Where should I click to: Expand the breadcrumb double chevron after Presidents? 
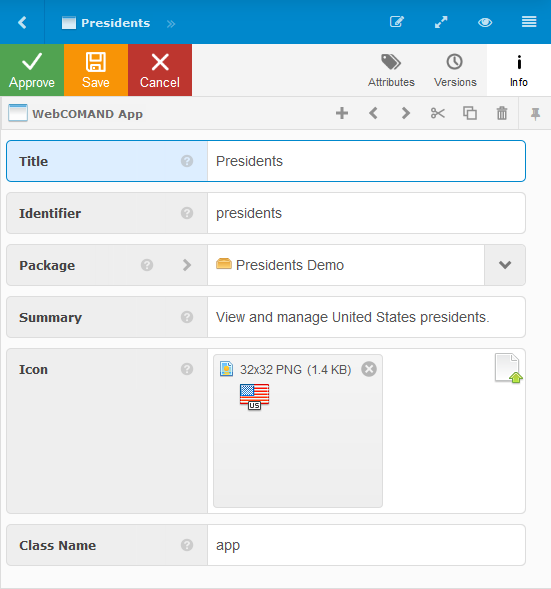pyautogui.click(x=171, y=24)
